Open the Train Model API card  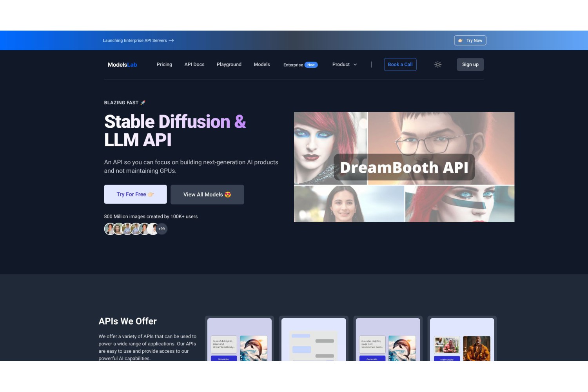coord(462,339)
